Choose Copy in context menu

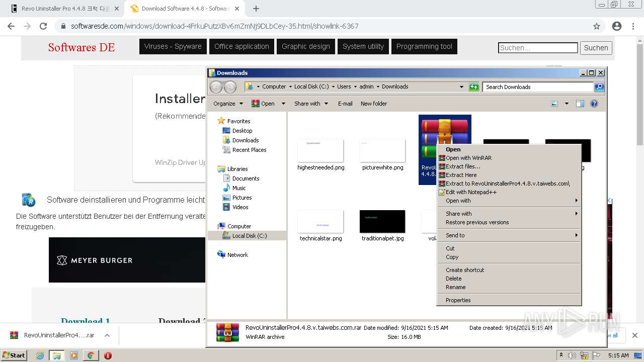(x=509, y=257)
